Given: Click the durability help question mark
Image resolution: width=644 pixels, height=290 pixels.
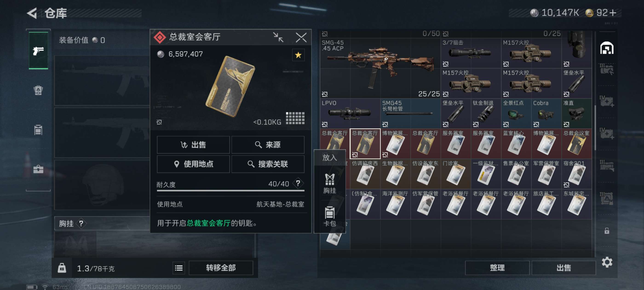Looking at the screenshot, I should tap(298, 183).
